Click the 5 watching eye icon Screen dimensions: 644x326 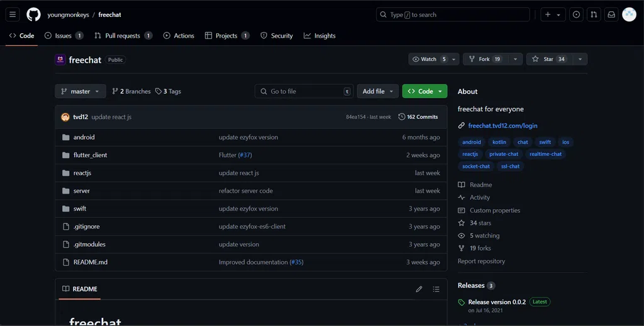[x=461, y=236]
